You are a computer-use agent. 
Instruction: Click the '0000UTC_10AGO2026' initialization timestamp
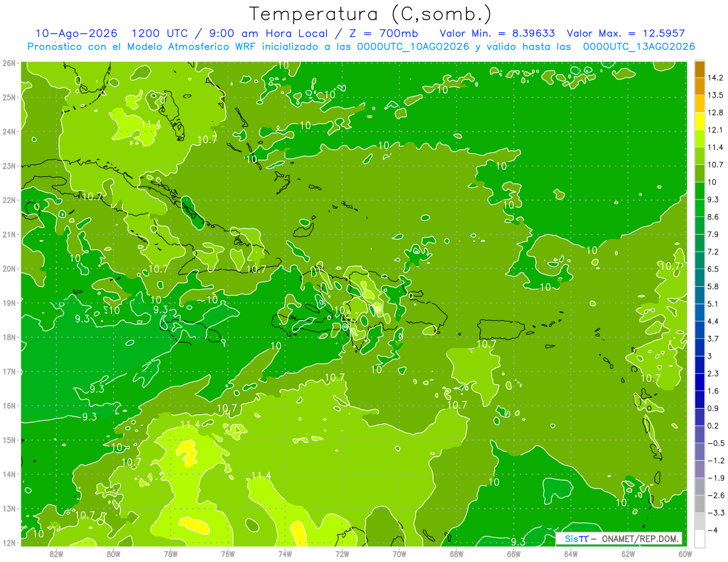413,47
